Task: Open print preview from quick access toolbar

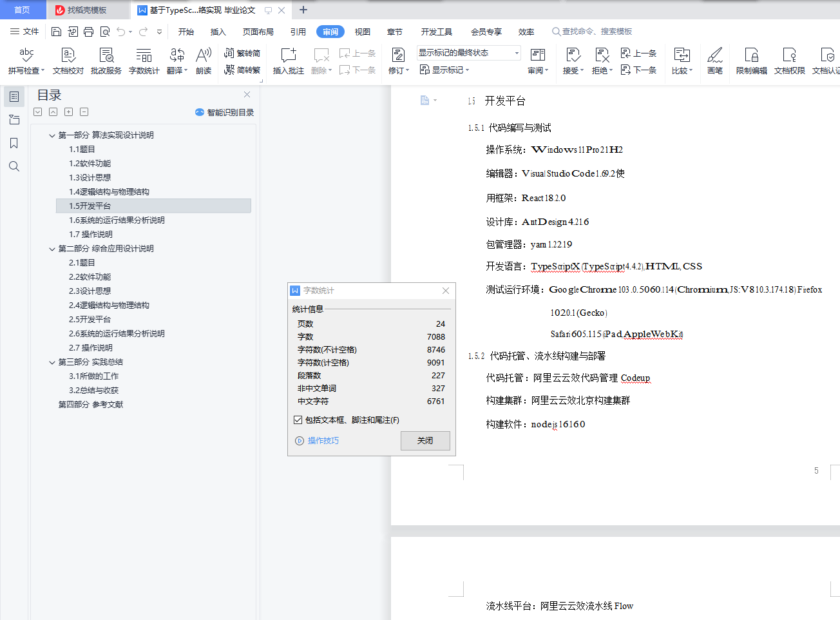Action: 105,32
